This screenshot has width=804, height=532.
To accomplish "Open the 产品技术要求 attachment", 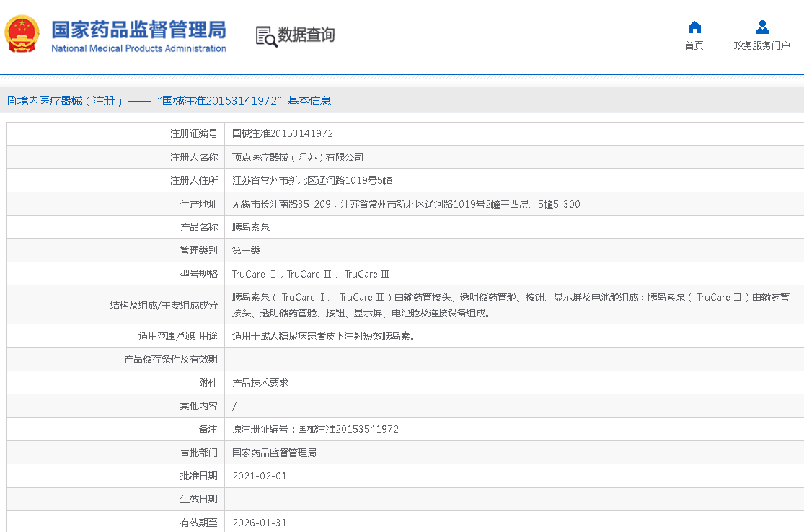I will (x=260, y=383).
